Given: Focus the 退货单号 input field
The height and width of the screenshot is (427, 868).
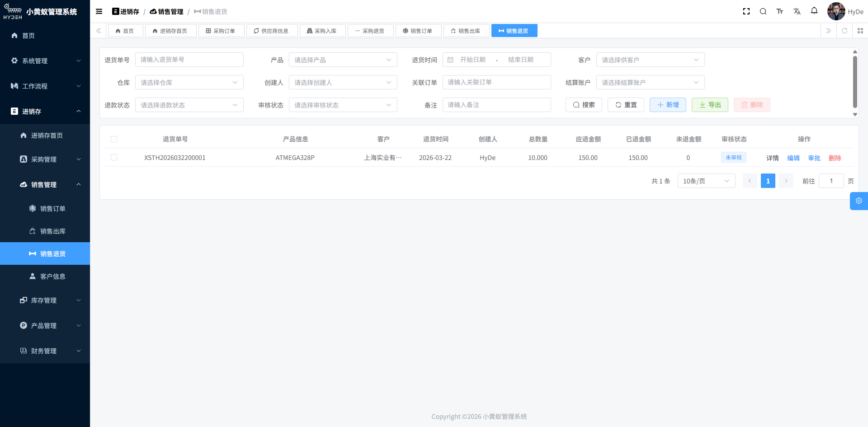Looking at the screenshot, I should click(189, 60).
